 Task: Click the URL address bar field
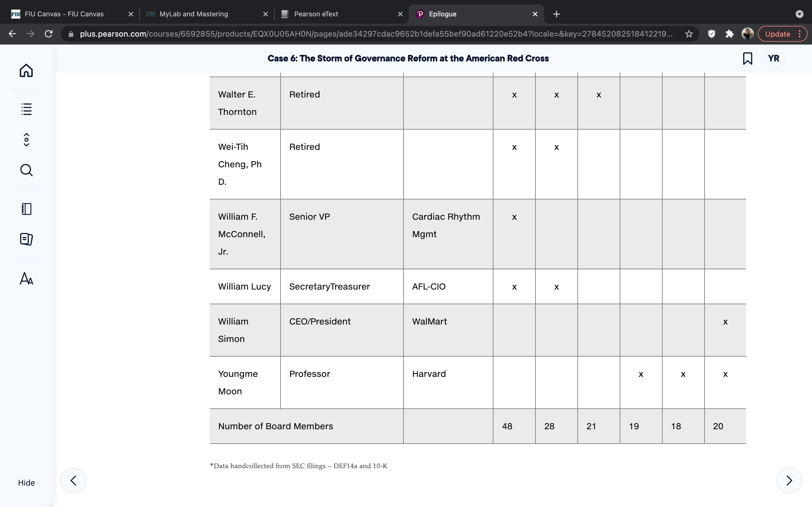(376, 34)
